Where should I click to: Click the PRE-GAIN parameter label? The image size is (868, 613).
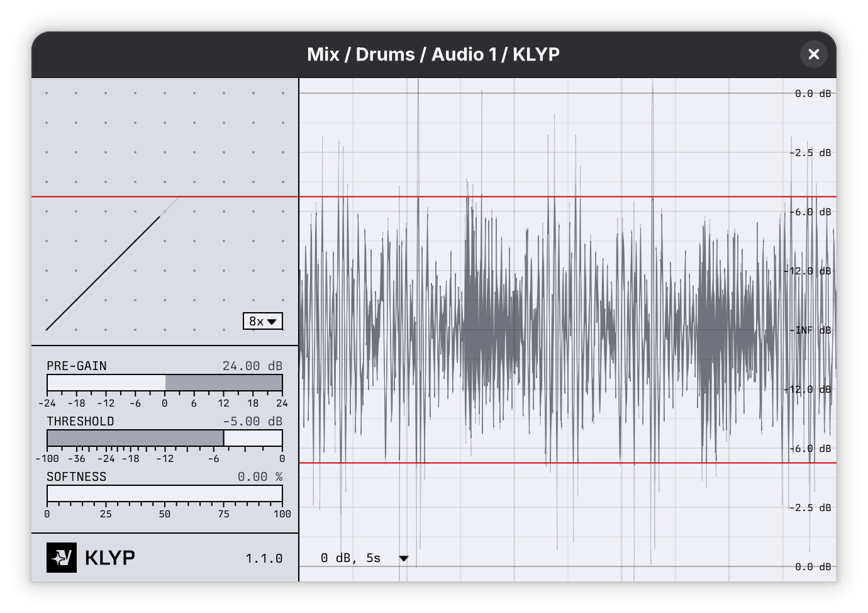tap(77, 366)
